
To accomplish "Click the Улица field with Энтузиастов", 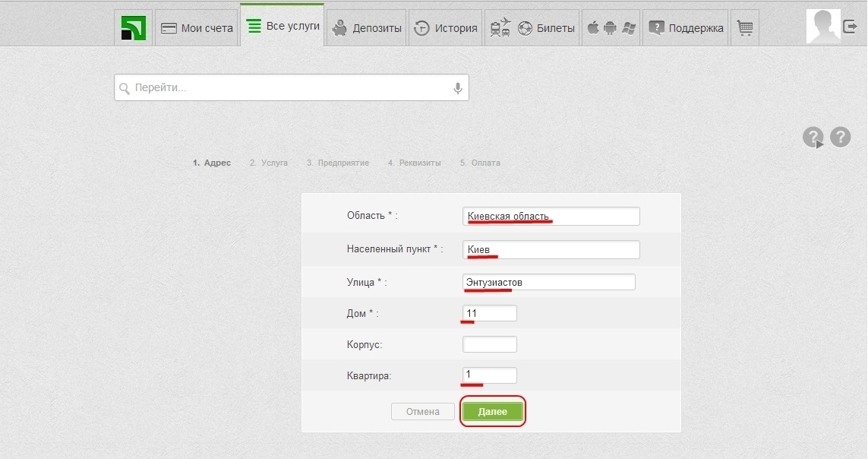I will (x=549, y=283).
